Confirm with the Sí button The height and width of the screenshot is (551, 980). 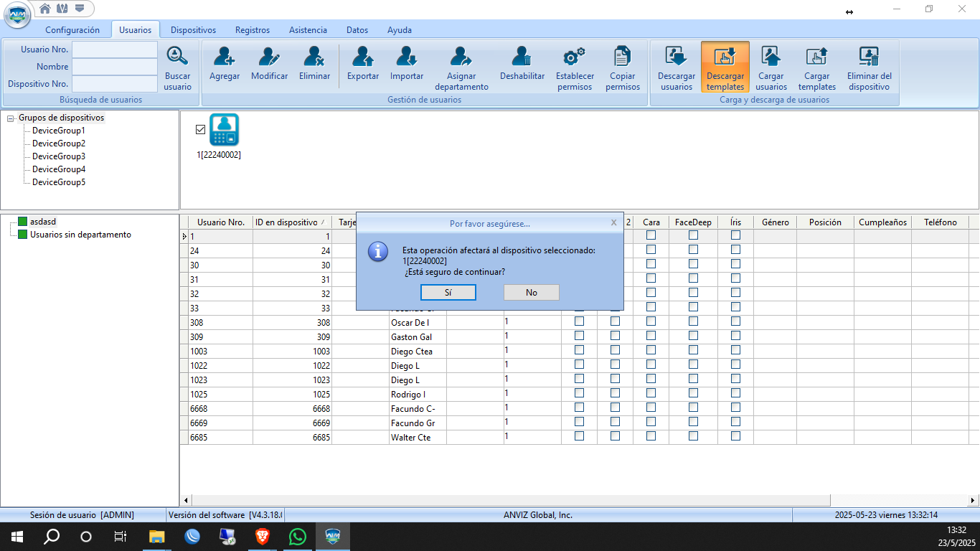click(x=448, y=292)
